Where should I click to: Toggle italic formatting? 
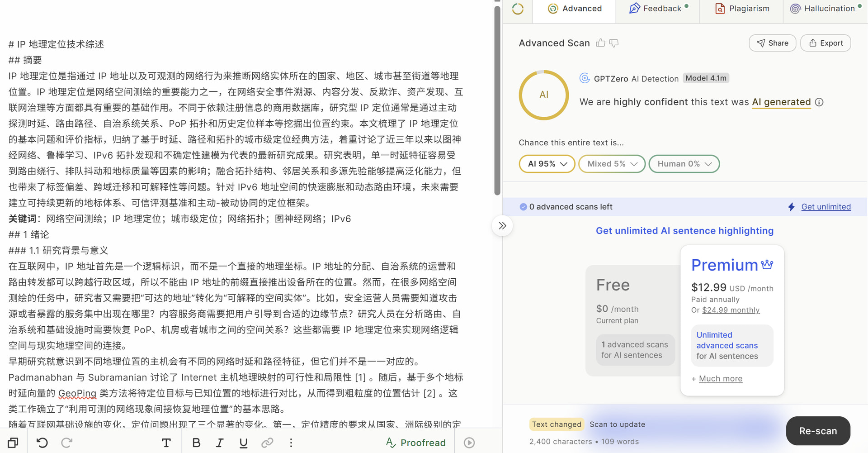tap(220, 443)
